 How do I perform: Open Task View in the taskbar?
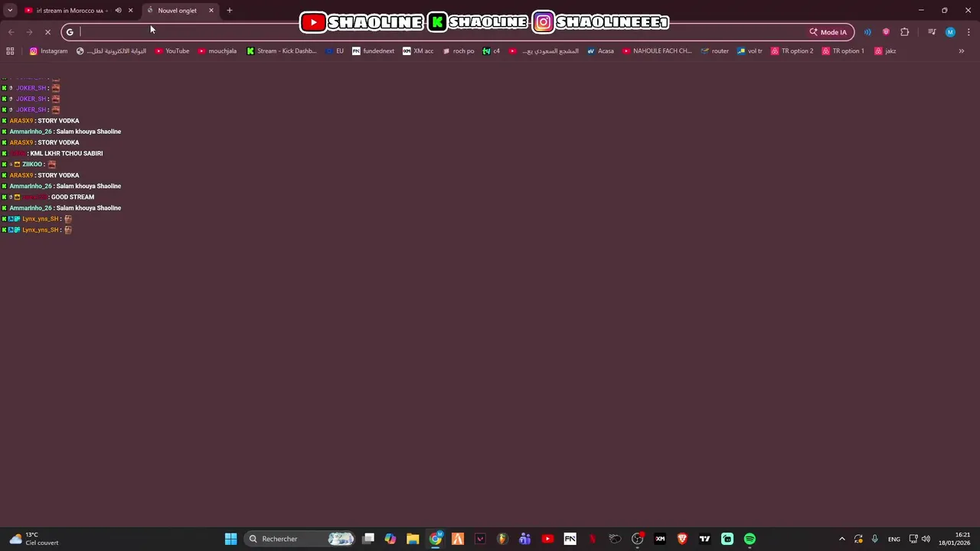[x=368, y=539]
